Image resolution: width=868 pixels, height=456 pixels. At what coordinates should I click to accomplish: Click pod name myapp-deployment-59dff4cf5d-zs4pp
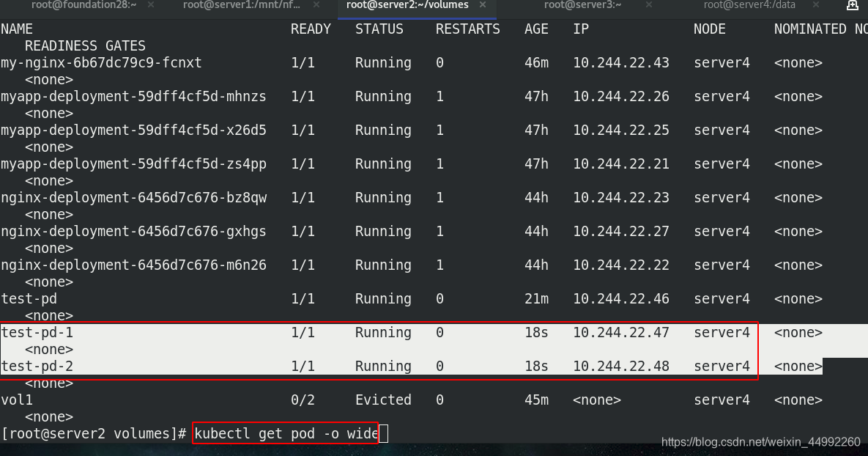pyautogui.click(x=133, y=164)
